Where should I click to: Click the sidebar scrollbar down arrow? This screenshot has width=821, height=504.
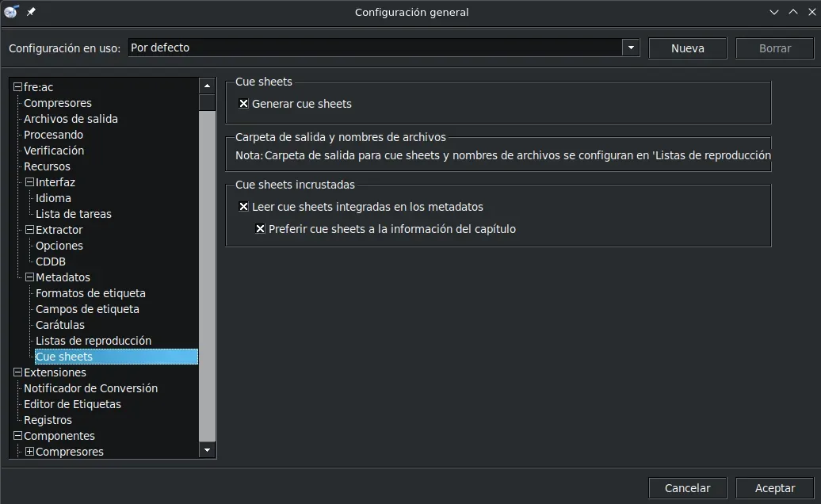pos(206,449)
